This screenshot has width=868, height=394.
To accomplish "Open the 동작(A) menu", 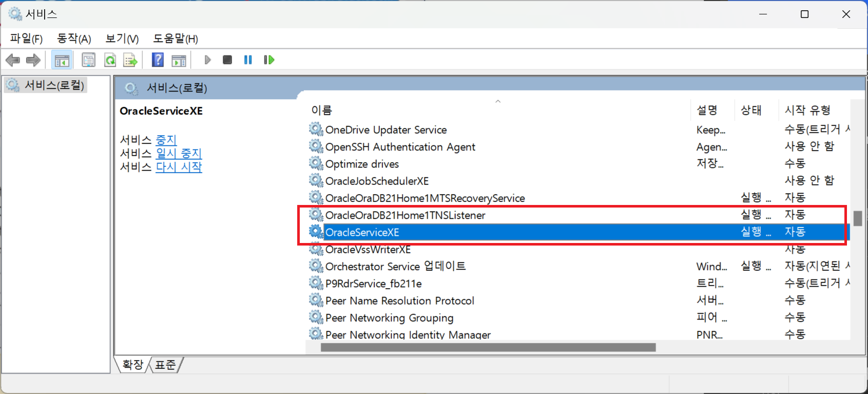I will point(74,39).
